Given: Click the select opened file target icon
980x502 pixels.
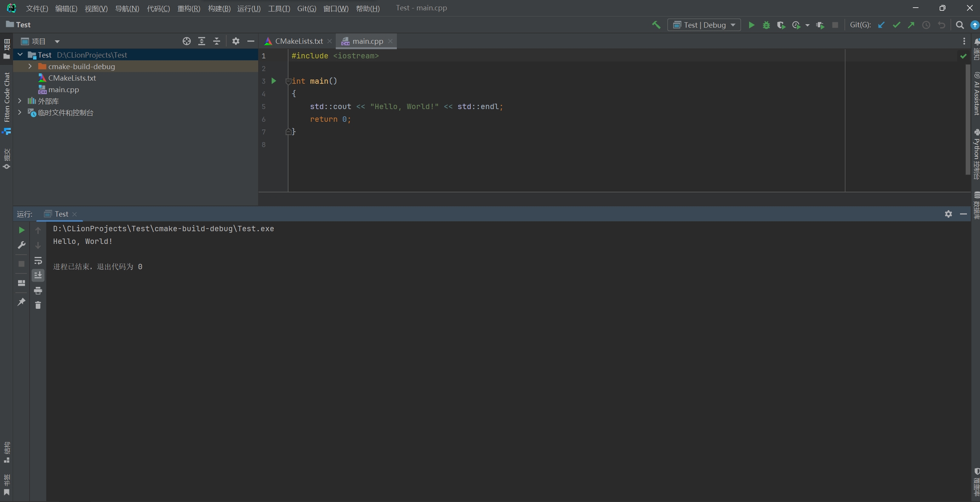Looking at the screenshot, I should [186, 41].
